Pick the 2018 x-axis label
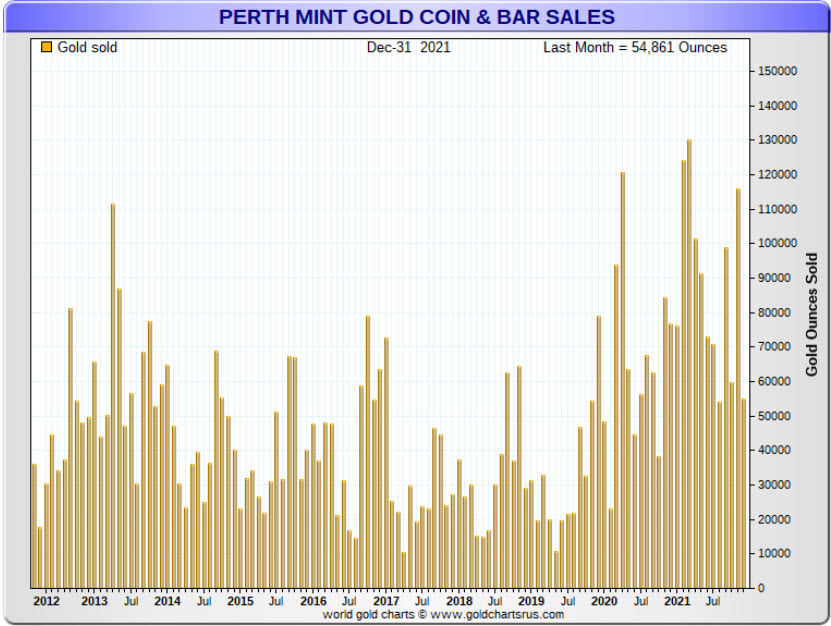 pos(459,601)
